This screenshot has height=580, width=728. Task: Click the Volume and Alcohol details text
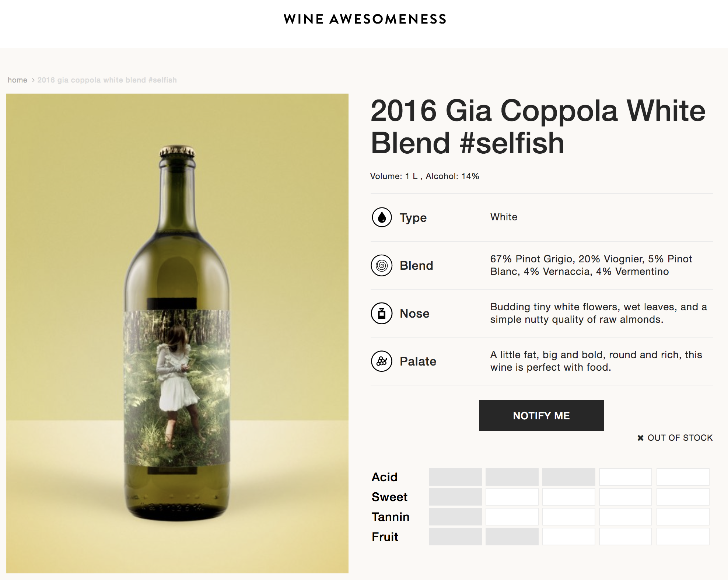pyautogui.click(x=424, y=176)
